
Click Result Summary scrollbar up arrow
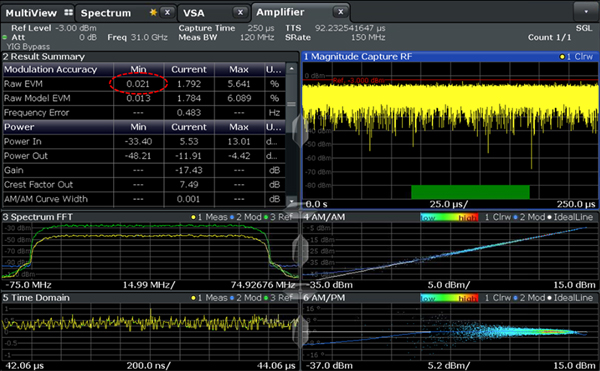click(292, 69)
